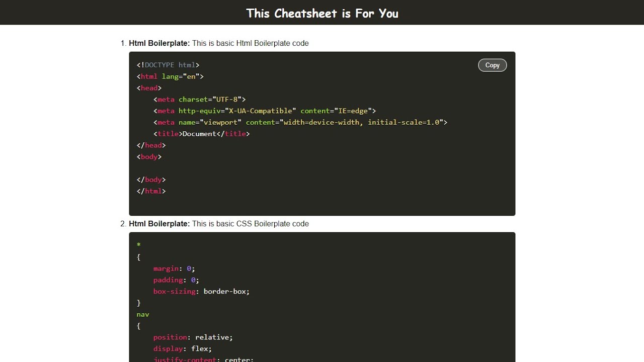Click the 'This Cheatsheet is For You' heading
Image resolution: width=644 pixels, height=362 pixels.
(322, 13)
